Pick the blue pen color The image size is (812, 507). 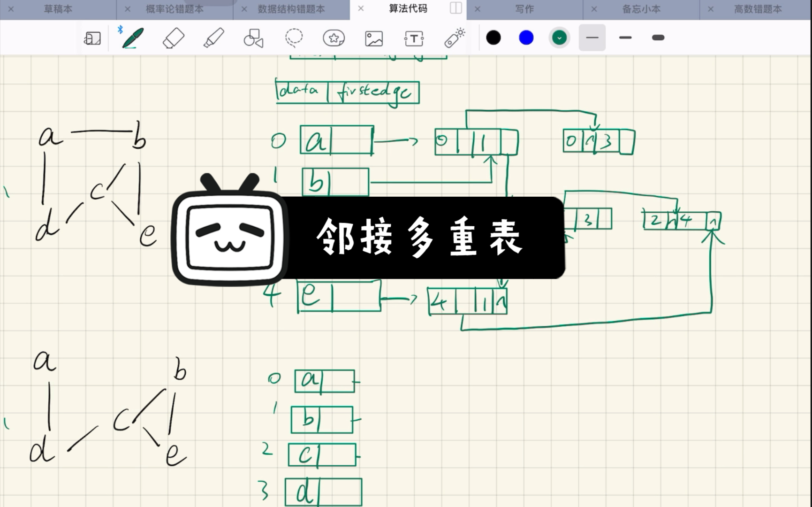tap(526, 38)
